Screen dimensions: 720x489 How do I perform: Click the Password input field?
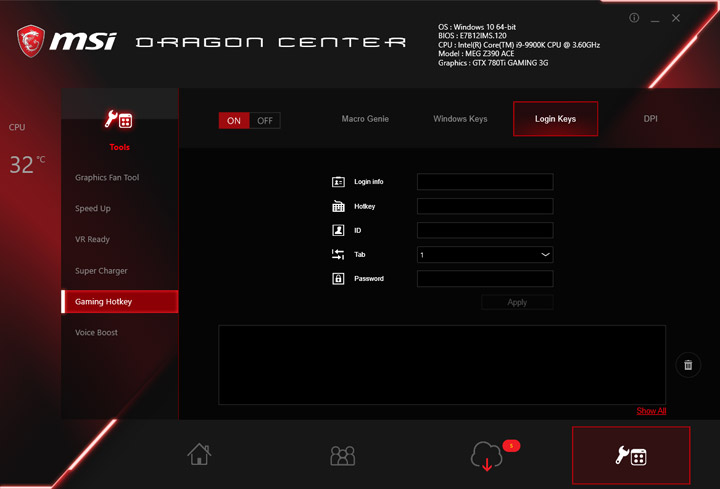point(485,278)
